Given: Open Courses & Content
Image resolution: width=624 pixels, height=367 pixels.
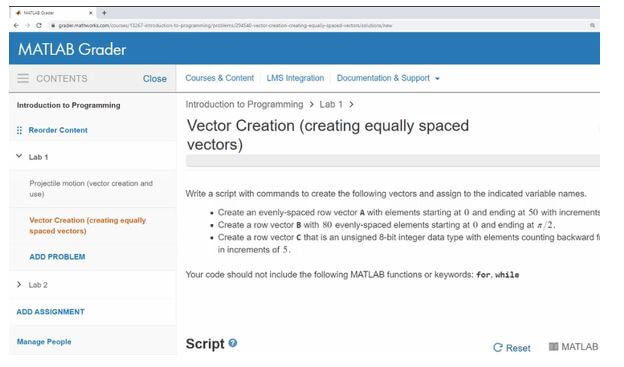Looking at the screenshot, I should (x=219, y=78).
